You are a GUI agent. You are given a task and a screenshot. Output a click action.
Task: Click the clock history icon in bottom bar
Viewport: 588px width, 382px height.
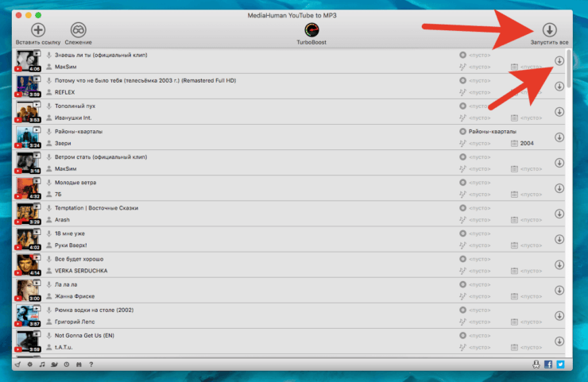tap(67, 365)
